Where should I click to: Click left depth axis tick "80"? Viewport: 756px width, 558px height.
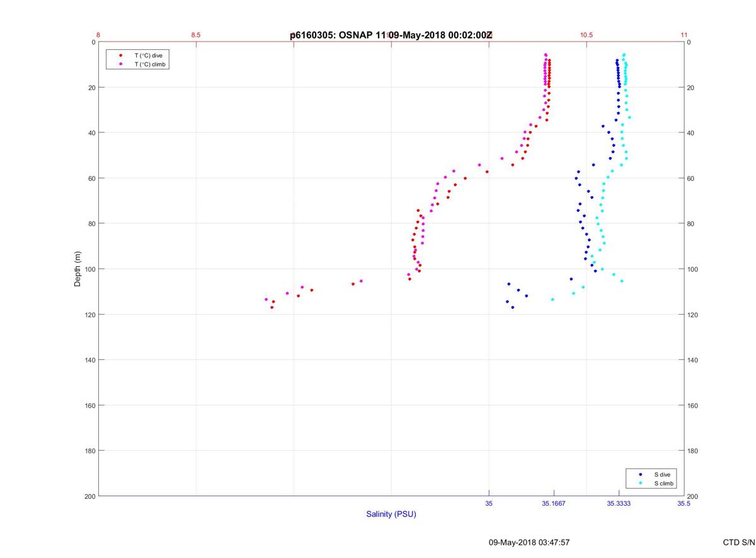coord(91,224)
